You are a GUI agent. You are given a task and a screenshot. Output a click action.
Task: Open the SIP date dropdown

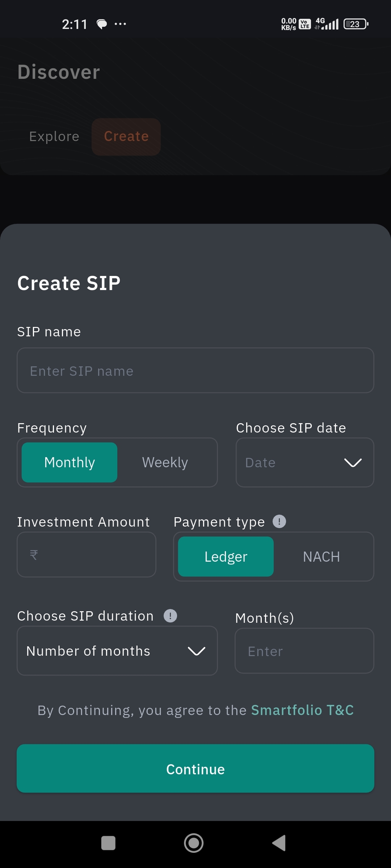pyautogui.click(x=304, y=463)
